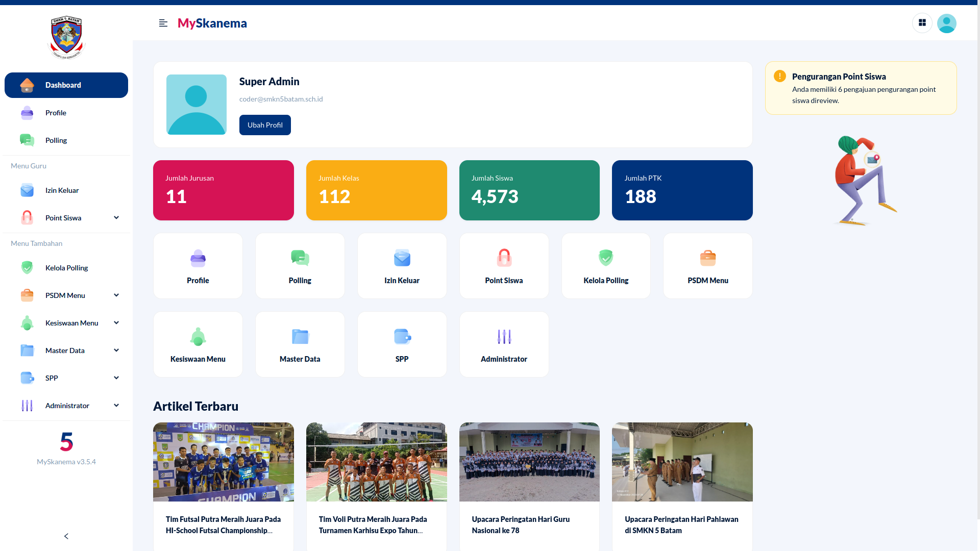Collapse sidebar using bottom left arrow
This screenshot has height=551, width=980.
(x=66, y=536)
